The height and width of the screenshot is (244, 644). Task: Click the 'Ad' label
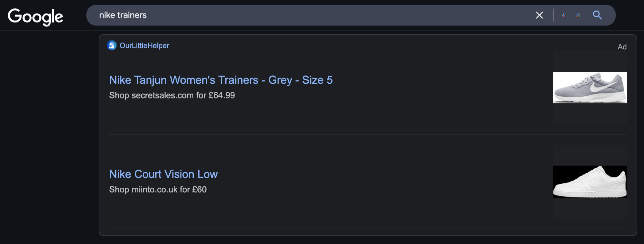[622, 47]
